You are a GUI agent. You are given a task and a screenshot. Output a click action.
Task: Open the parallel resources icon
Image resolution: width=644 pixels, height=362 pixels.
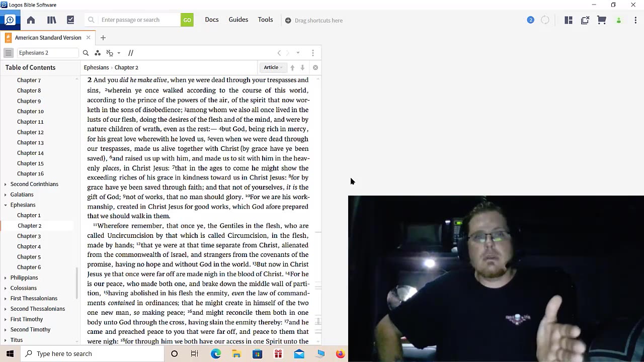click(131, 53)
